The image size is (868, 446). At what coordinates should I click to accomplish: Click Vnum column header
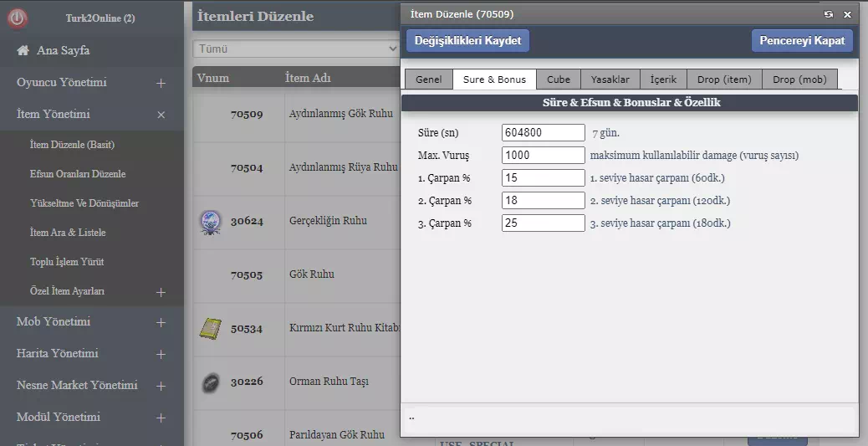(213, 78)
